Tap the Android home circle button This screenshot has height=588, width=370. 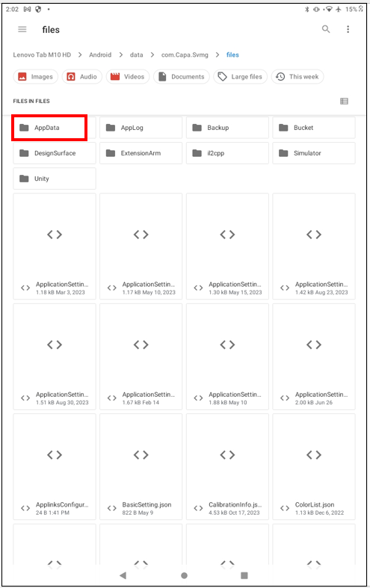(184, 575)
